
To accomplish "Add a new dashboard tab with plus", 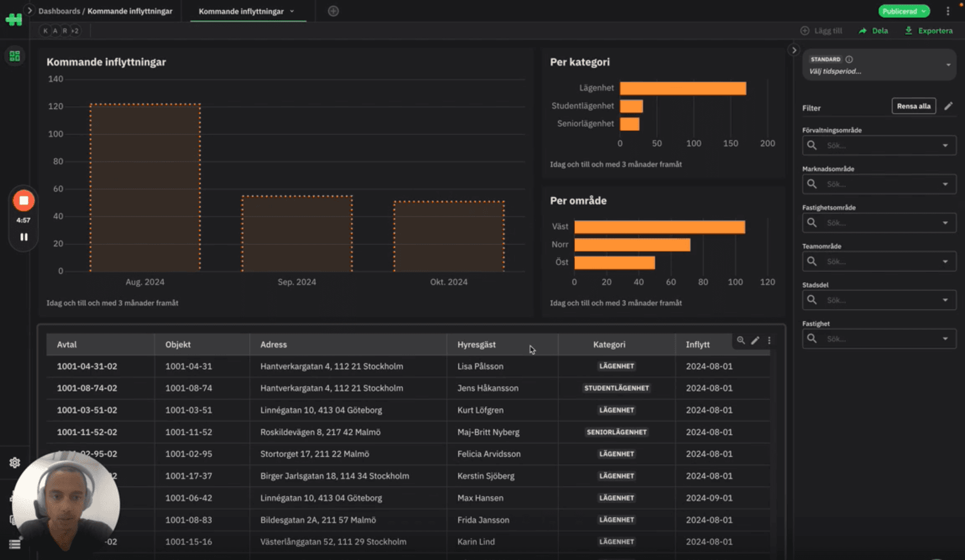I will coord(333,11).
